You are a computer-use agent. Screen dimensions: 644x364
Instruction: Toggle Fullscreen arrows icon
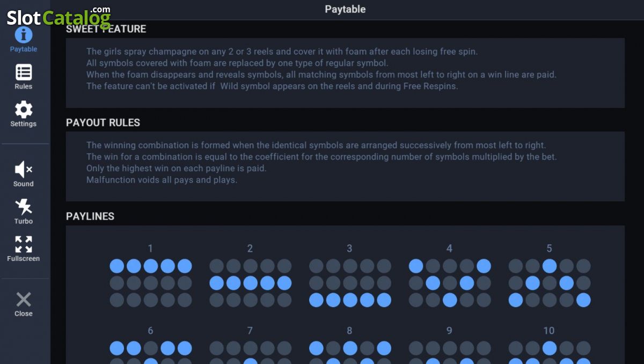(x=24, y=244)
